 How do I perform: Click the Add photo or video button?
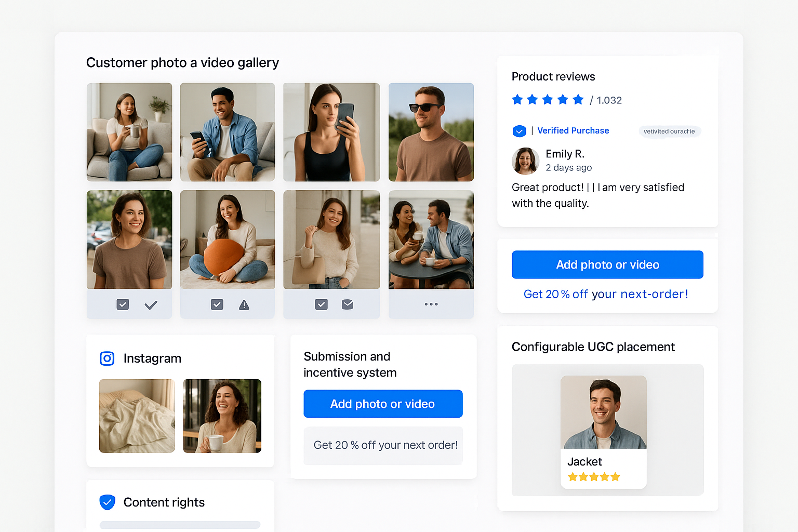tap(607, 264)
